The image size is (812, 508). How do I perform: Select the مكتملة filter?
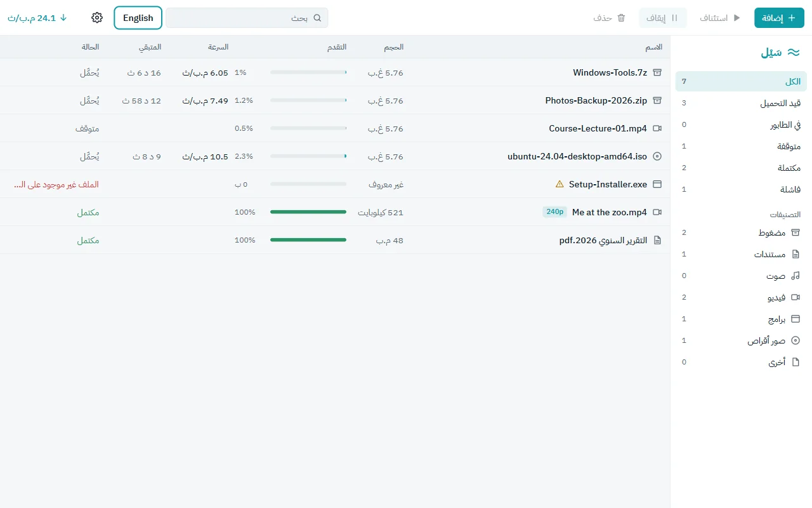pos(741,168)
